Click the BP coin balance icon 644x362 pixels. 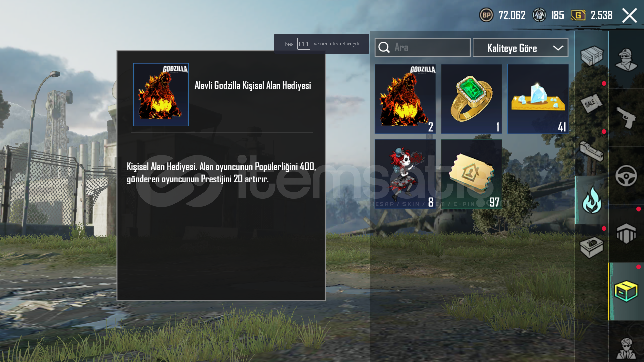486,15
